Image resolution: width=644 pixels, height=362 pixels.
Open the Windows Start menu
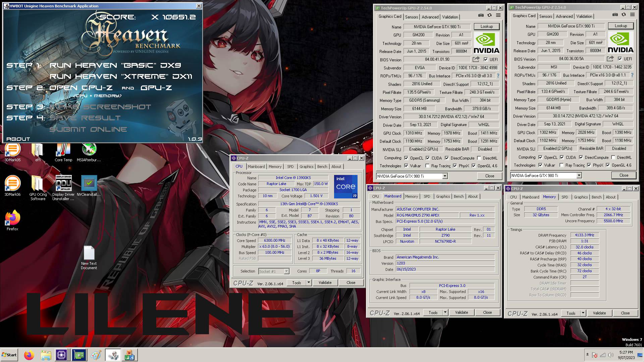pyautogui.click(x=9, y=355)
